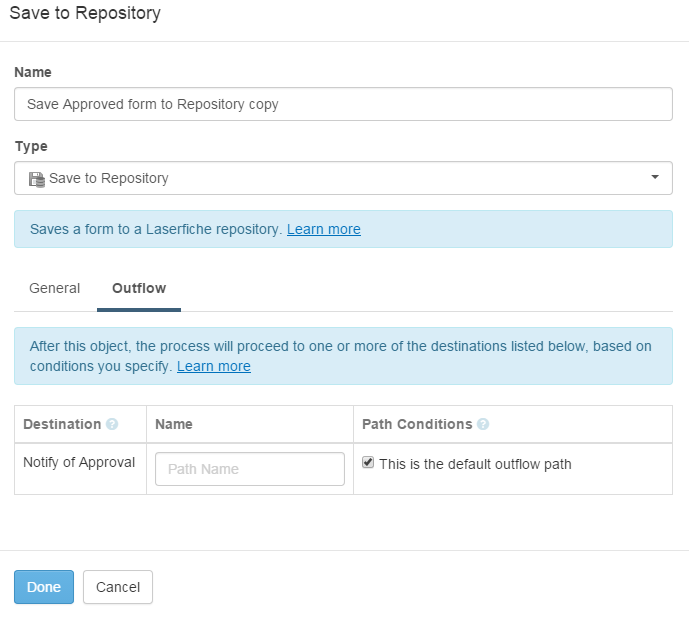Click the Type dropdown caret arrow
Viewport: 689px width, 625px height.
655,177
